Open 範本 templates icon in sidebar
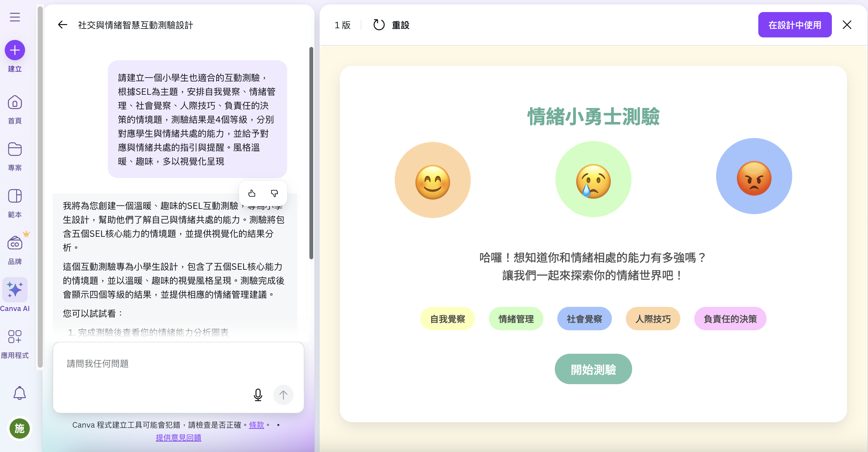This screenshot has height=452, width=868. (15, 196)
